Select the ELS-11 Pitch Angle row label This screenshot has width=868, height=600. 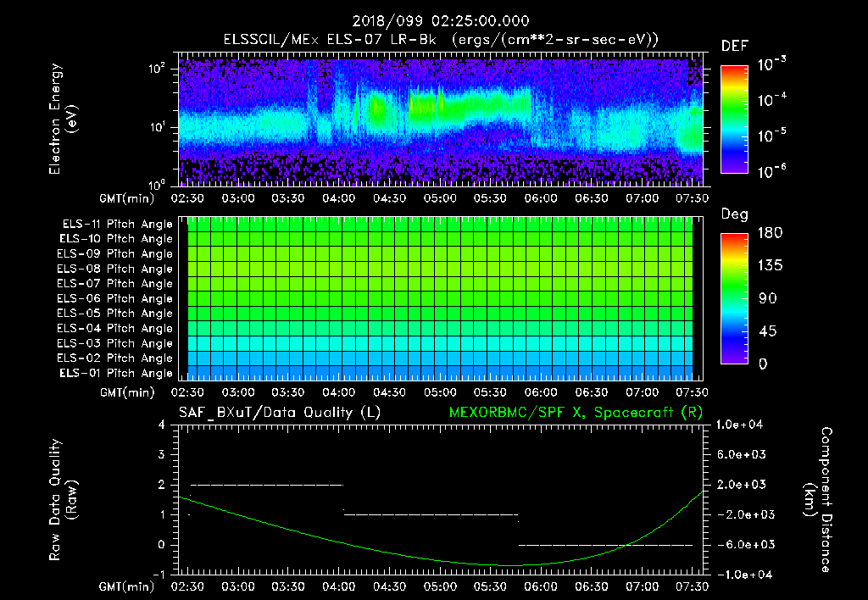pyautogui.click(x=117, y=224)
